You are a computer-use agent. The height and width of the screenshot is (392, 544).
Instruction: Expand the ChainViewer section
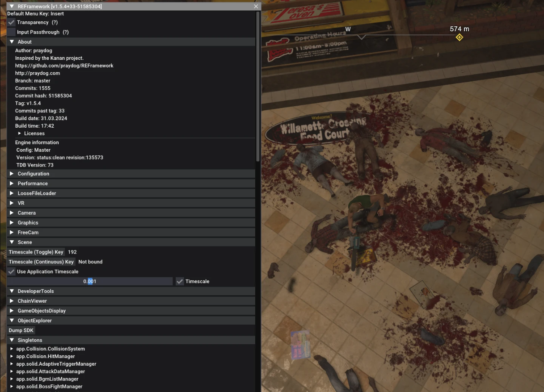[x=131, y=301]
